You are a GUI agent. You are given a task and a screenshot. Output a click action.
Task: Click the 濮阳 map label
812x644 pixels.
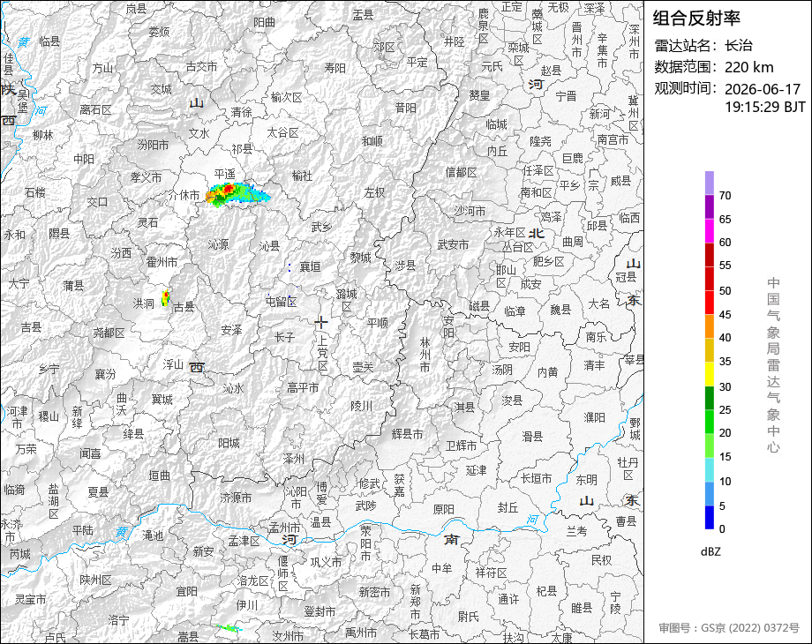(x=595, y=417)
